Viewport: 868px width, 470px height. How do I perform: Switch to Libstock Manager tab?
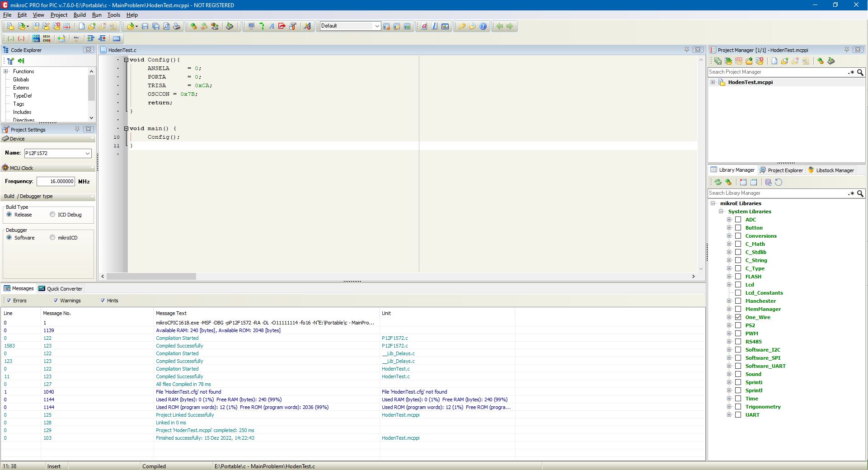point(831,170)
